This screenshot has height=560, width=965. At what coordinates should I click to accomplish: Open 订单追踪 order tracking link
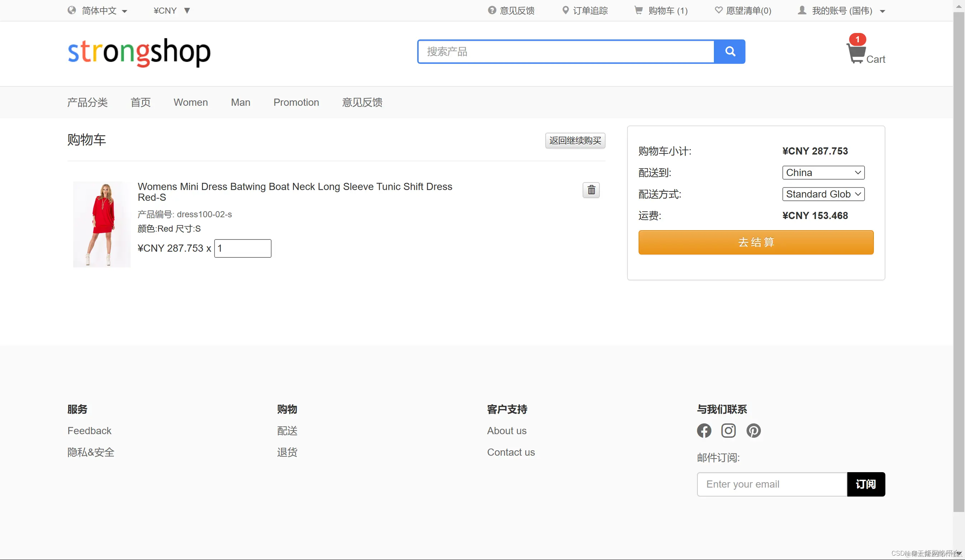click(x=585, y=11)
